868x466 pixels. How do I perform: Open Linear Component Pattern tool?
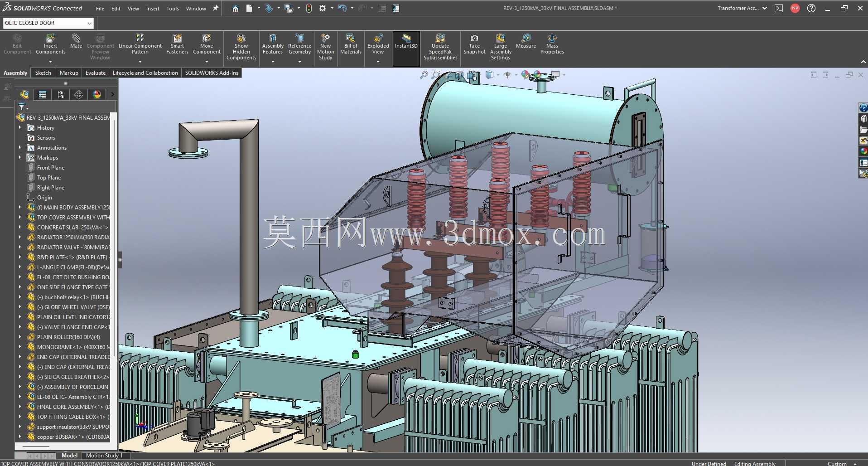pyautogui.click(x=140, y=44)
